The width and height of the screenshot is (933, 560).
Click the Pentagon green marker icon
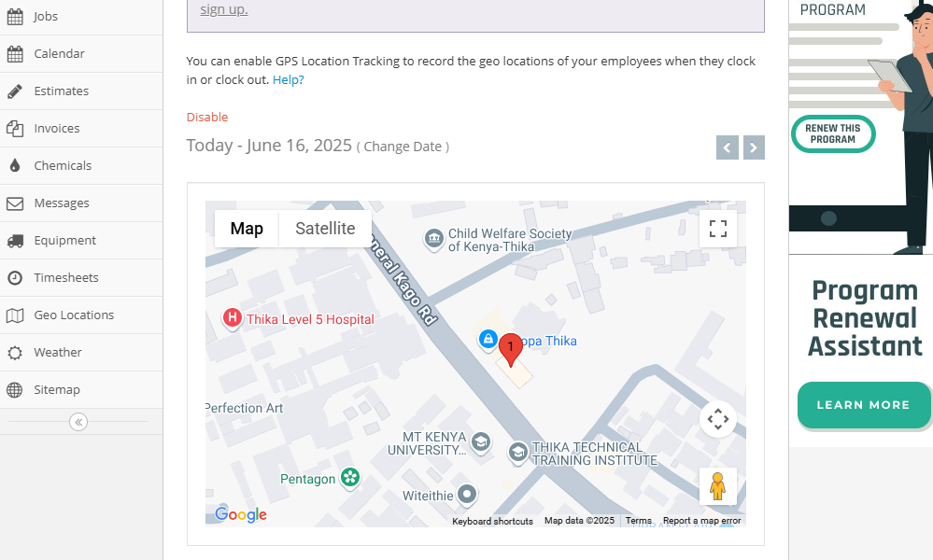pyautogui.click(x=350, y=477)
